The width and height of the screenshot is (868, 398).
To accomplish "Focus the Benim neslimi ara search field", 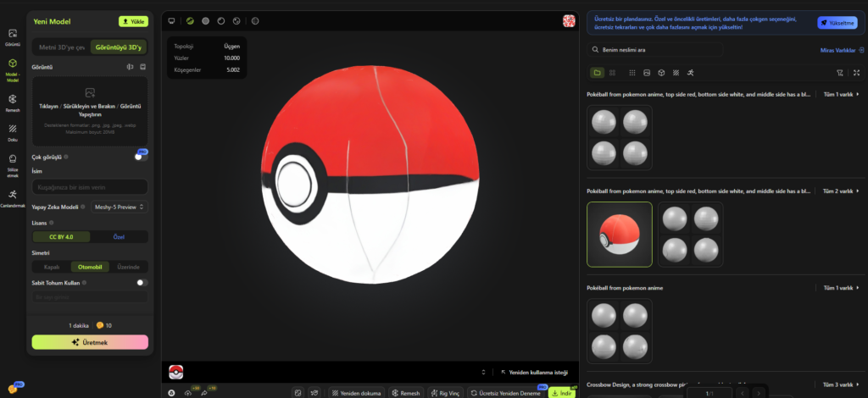I will click(x=655, y=50).
